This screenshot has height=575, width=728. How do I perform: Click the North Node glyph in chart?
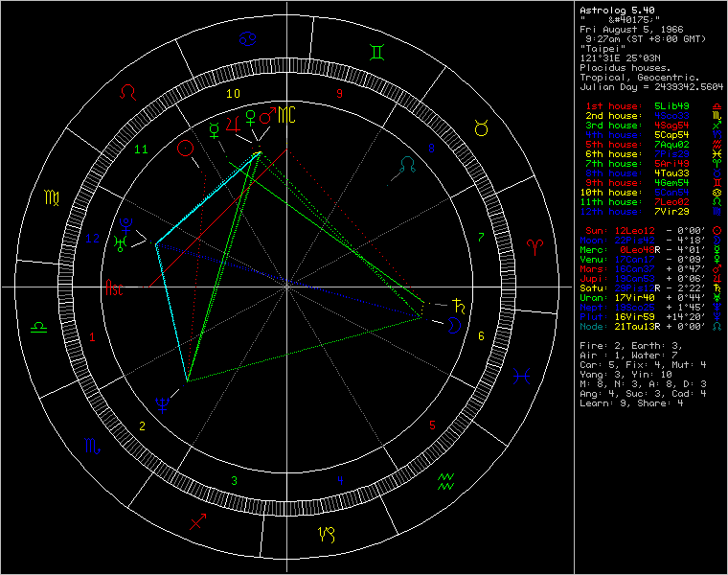[x=408, y=165]
